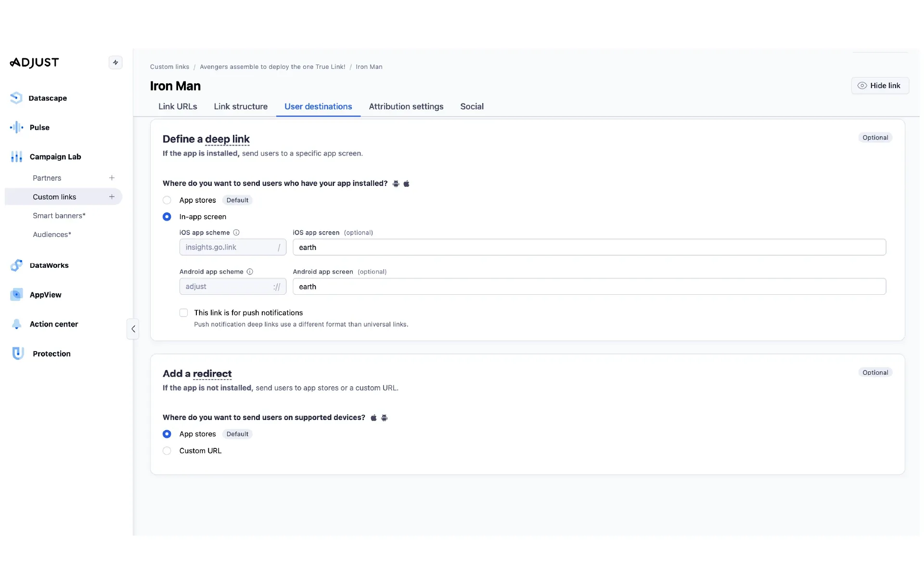
Task: Click the Hide link button
Action: tap(880, 85)
